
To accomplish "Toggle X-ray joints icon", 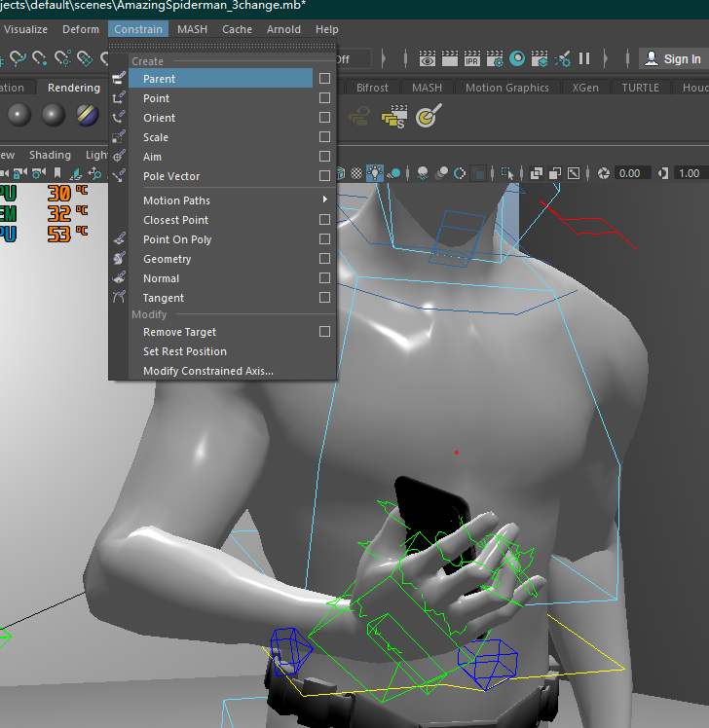I will 574,173.
